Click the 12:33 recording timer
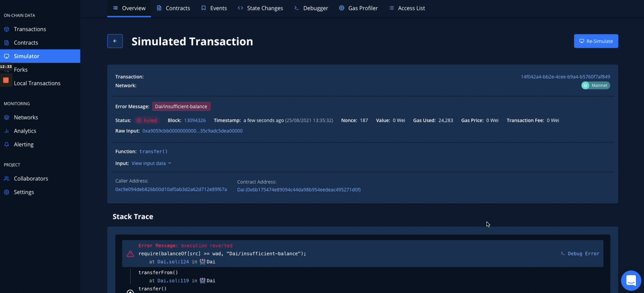The image size is (644, 293). coord(6,66)
